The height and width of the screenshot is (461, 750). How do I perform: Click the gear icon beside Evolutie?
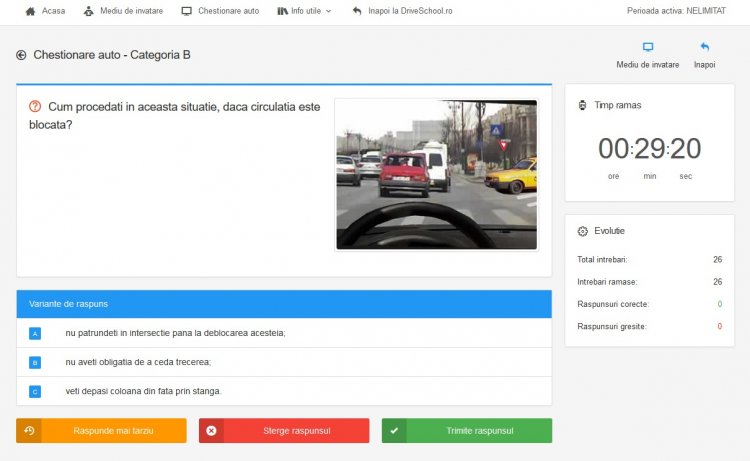point(583,231)
